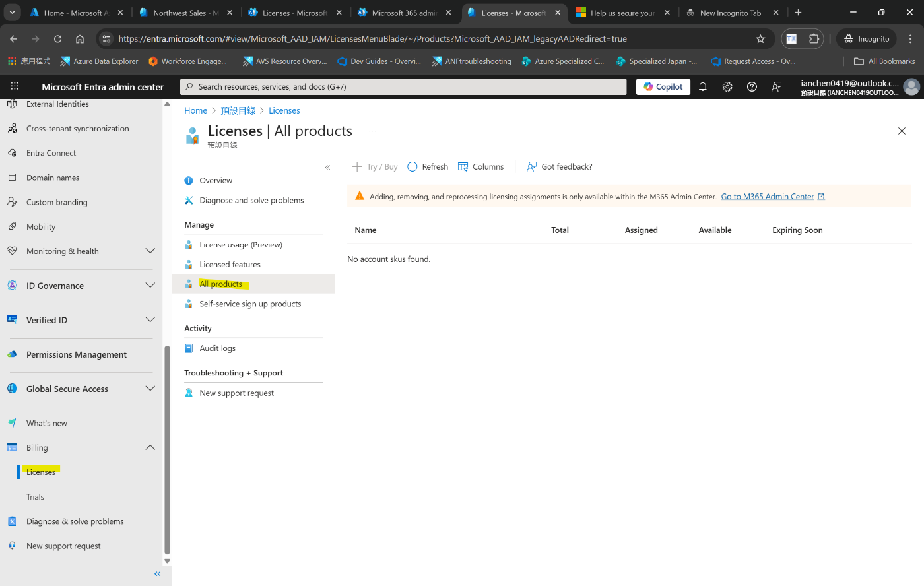The image size is (924, 586).
Task: Collapse the Billing section
Action: [x=150, y=448]
